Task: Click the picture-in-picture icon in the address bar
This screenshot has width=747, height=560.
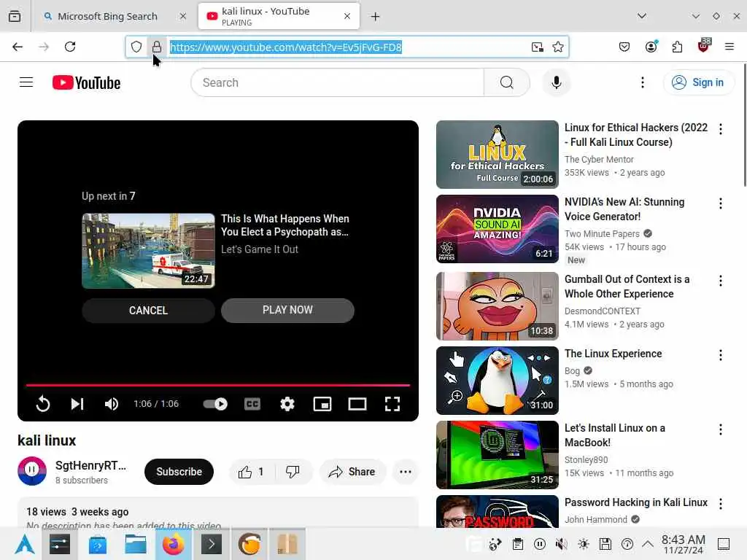Action: (538, 47)
